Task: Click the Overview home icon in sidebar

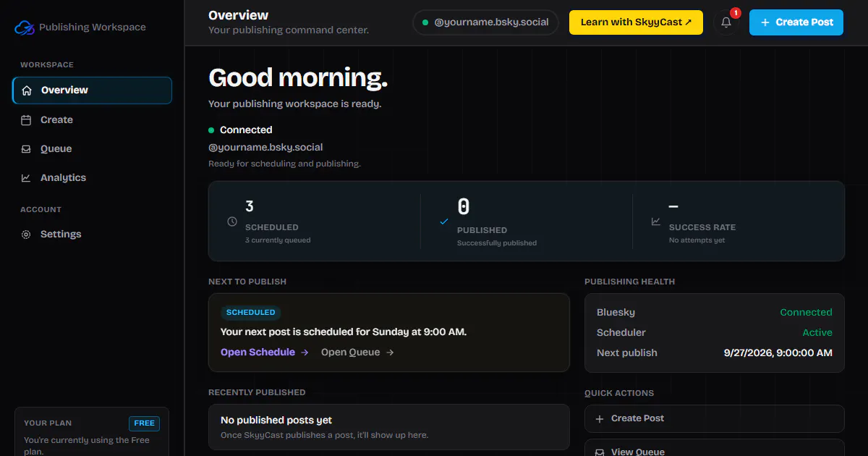Action: click(x=27, y=90)
